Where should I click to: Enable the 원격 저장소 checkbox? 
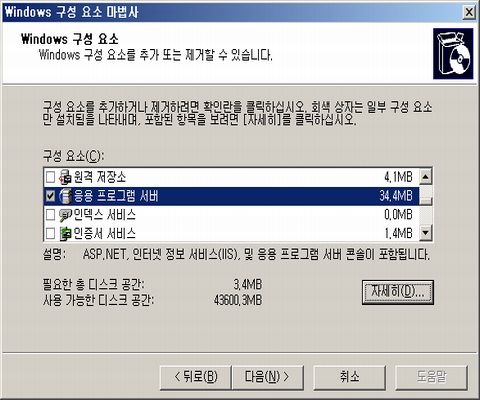(50, 177)
